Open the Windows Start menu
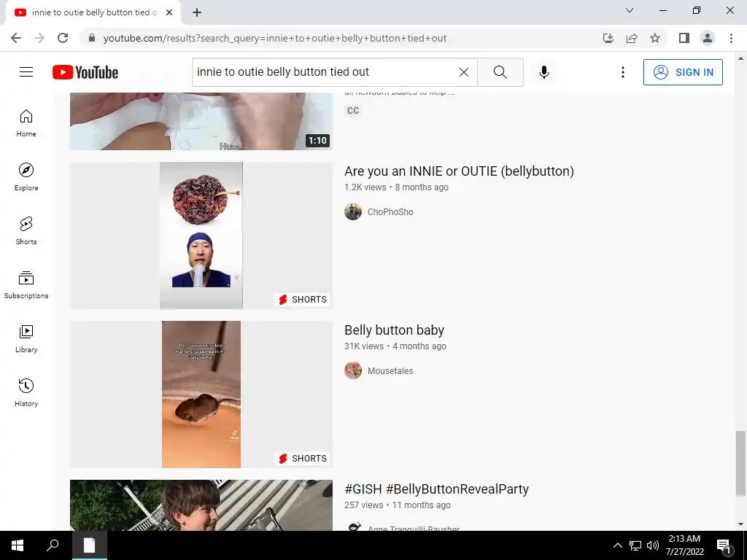The height and width of the screenshot is (560, 747). point(18,545)
